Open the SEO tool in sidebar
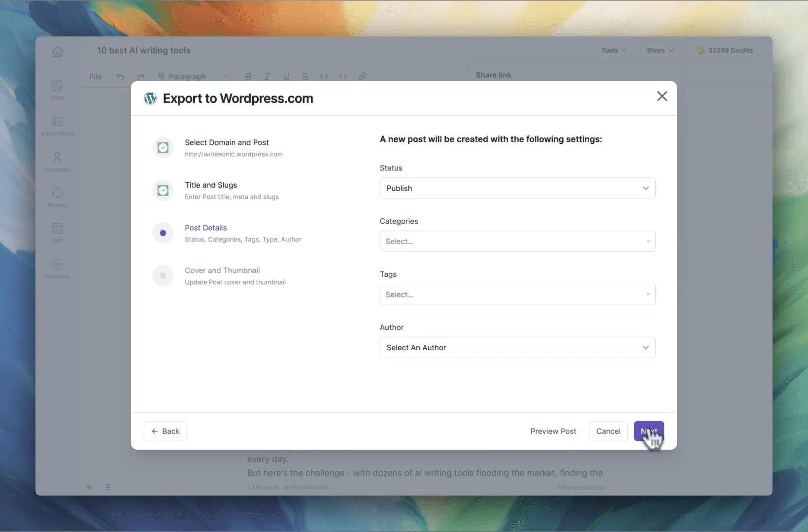The height and width of the screenshot is (532, 808). (58, 233)
